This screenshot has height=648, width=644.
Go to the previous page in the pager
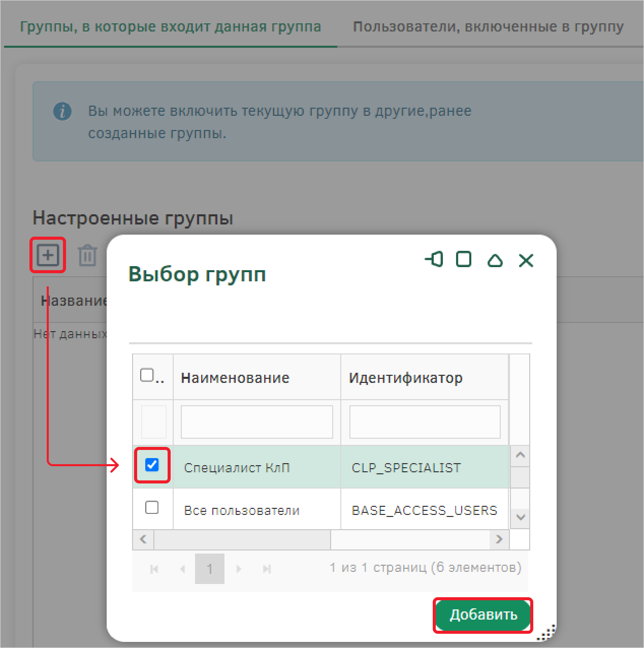pos(182,569)
